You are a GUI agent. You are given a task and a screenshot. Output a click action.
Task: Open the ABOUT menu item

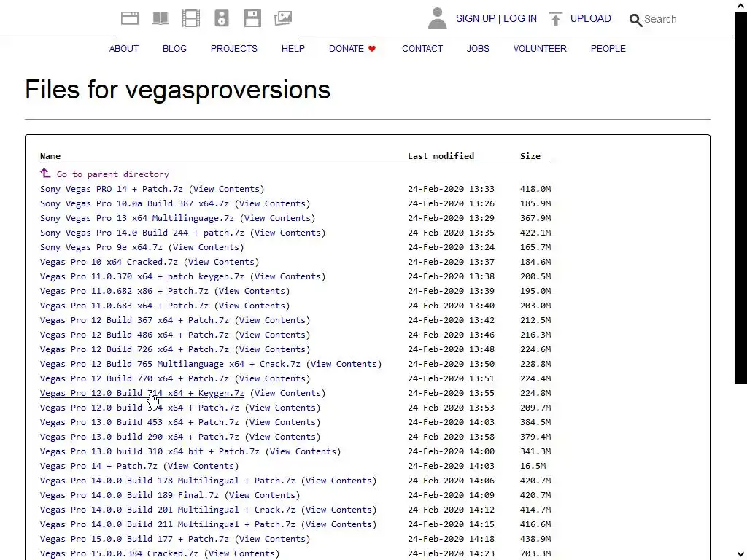tap(124, 49)
